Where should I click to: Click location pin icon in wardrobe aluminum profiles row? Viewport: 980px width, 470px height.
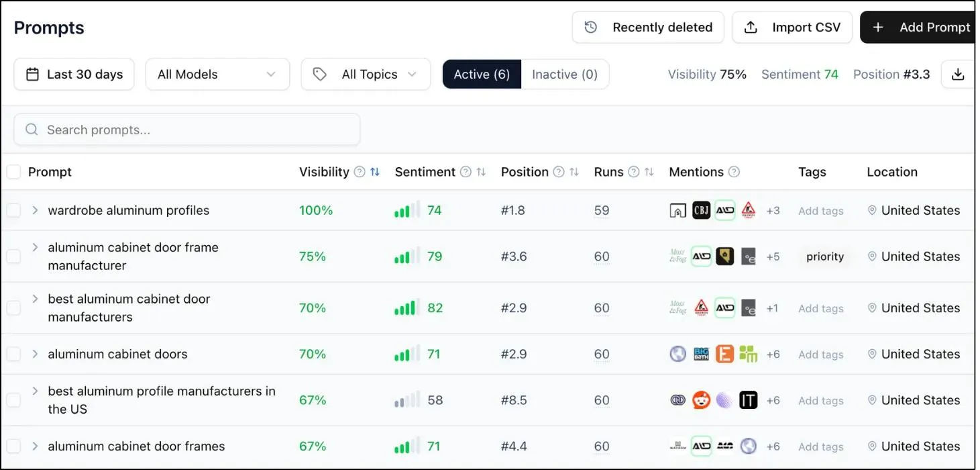[x=872, y=210]
